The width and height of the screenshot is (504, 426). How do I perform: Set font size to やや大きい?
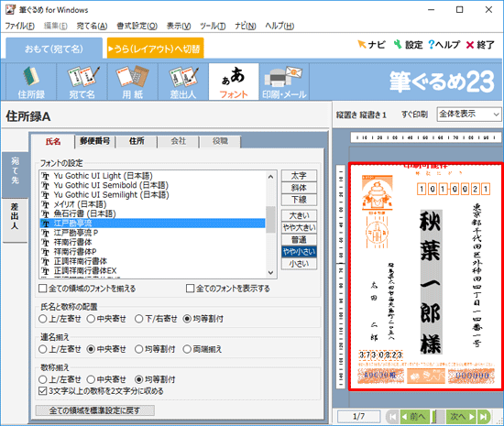point(299,227)
